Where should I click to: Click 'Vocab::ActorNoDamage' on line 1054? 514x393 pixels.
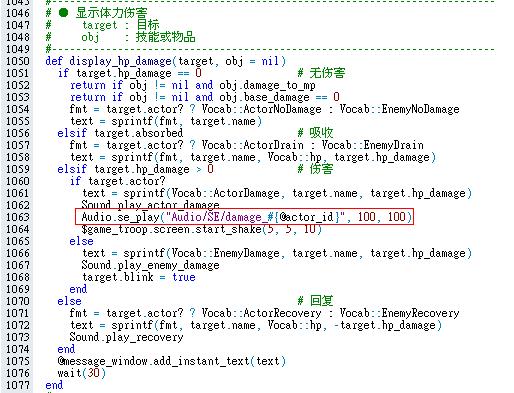pyautogui.click(x=261, y=109)
